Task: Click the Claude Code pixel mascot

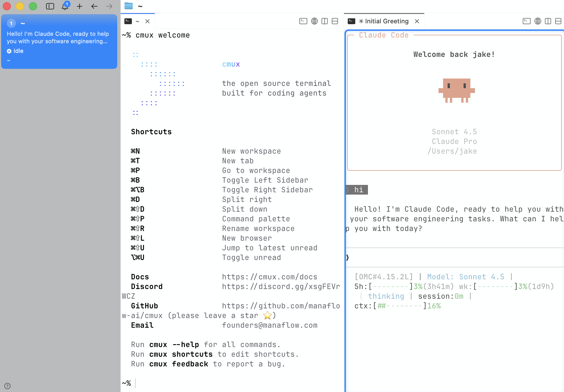Action: [x=456, y=90]
